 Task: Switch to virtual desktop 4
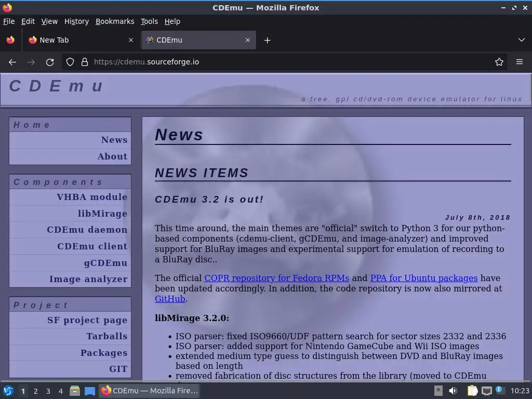click(60, 391)
